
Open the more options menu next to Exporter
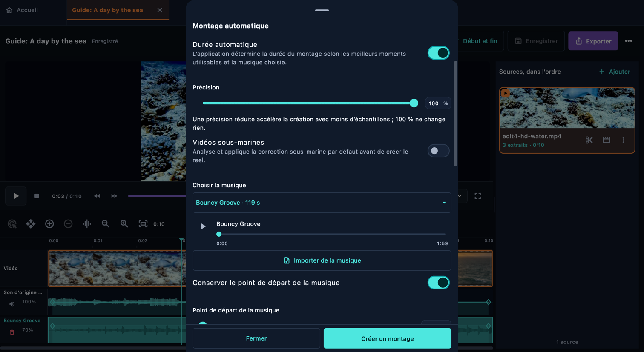629,41
